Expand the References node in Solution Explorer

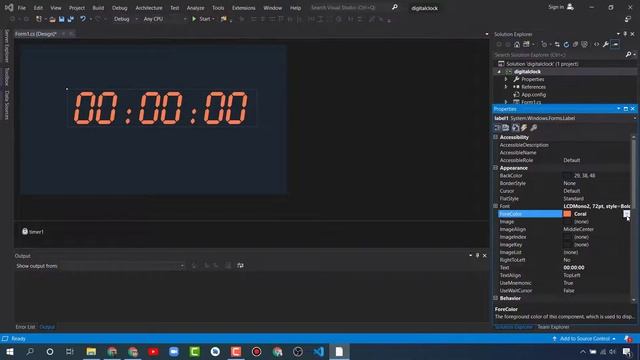(506, 87)
